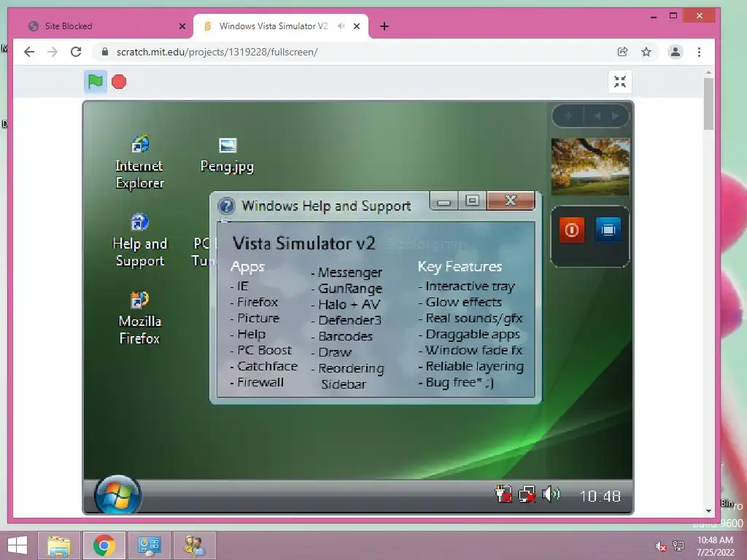Click the landscape photo sidebar thumbnail
747x560 pixels.
(590, 167)
